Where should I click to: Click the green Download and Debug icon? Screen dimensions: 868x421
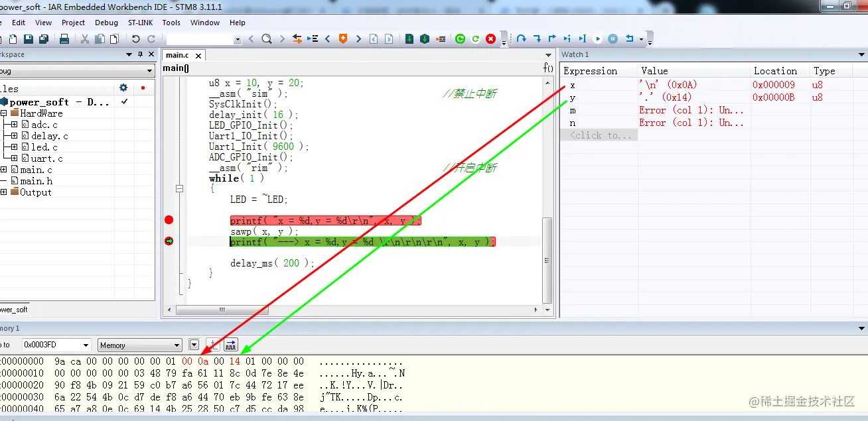point(409,39)
